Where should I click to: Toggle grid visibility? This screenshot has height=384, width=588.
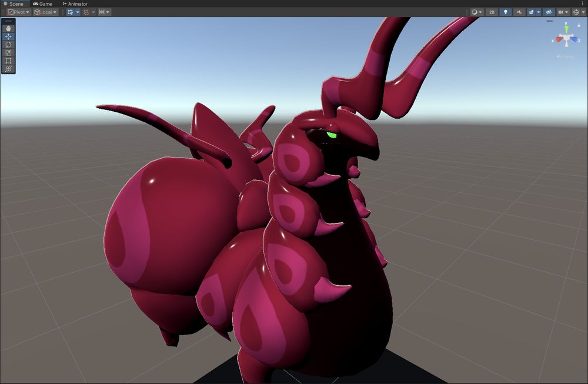point(71,12)
